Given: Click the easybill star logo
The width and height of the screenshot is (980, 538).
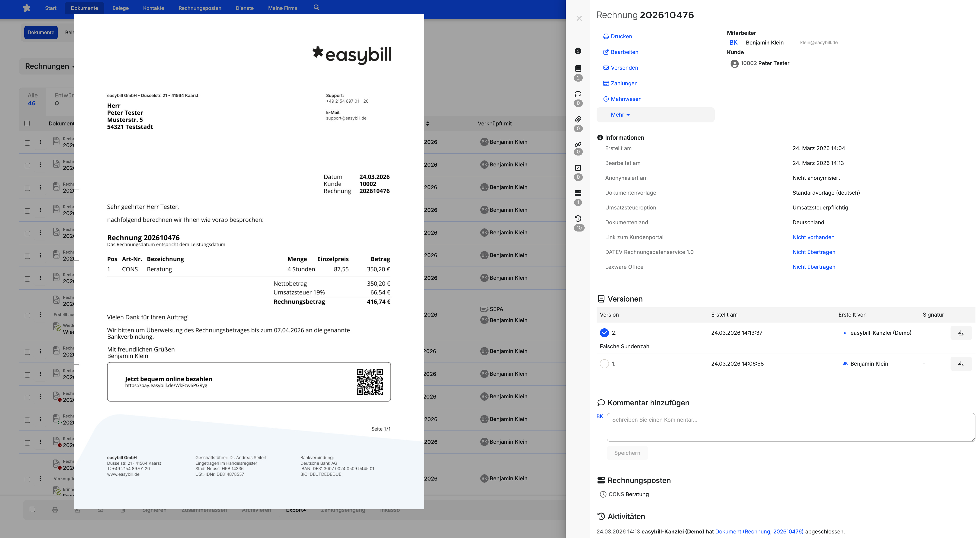Looking at the screenshot, I should [26, 8].
